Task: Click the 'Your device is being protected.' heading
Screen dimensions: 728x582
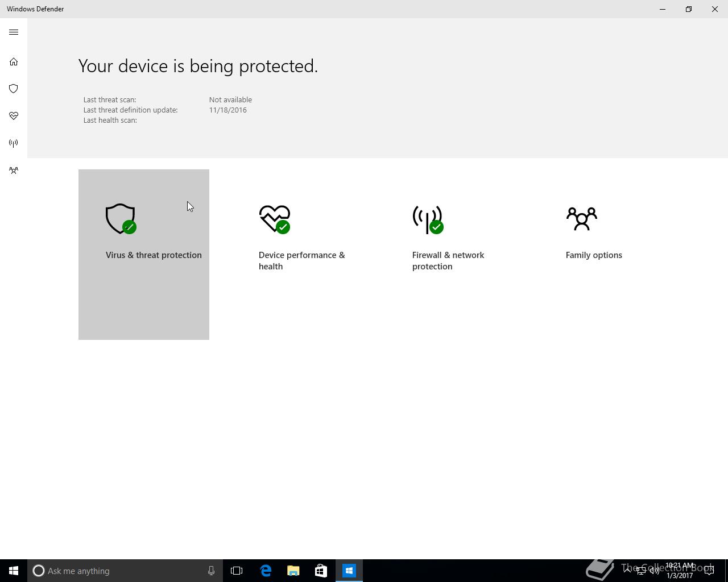Action: coord(198,66)
